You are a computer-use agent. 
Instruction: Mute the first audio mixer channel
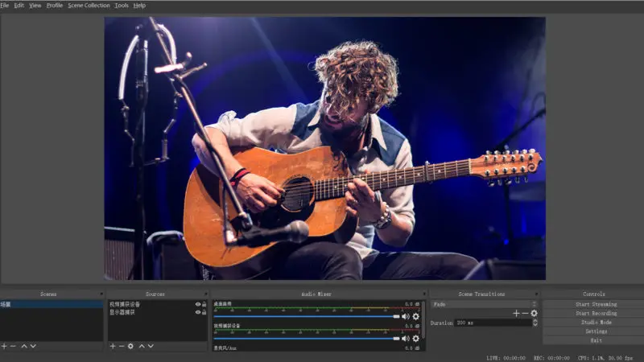[x=406, y=317]
